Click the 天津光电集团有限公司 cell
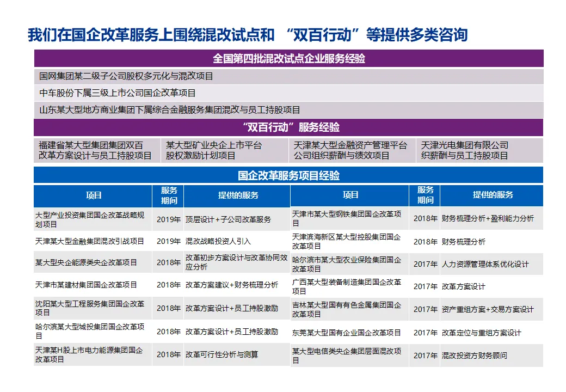The width and height of the screenshot is (566, 392). tap(479, 150)
